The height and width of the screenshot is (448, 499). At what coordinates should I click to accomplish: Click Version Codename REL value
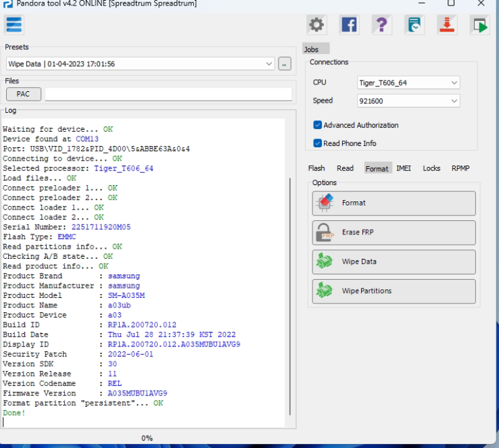pyautogui.click(x=114, y=383)
